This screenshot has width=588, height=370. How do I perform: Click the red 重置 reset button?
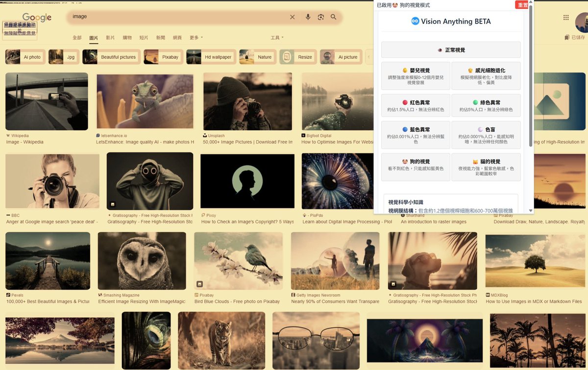[521, 5]
